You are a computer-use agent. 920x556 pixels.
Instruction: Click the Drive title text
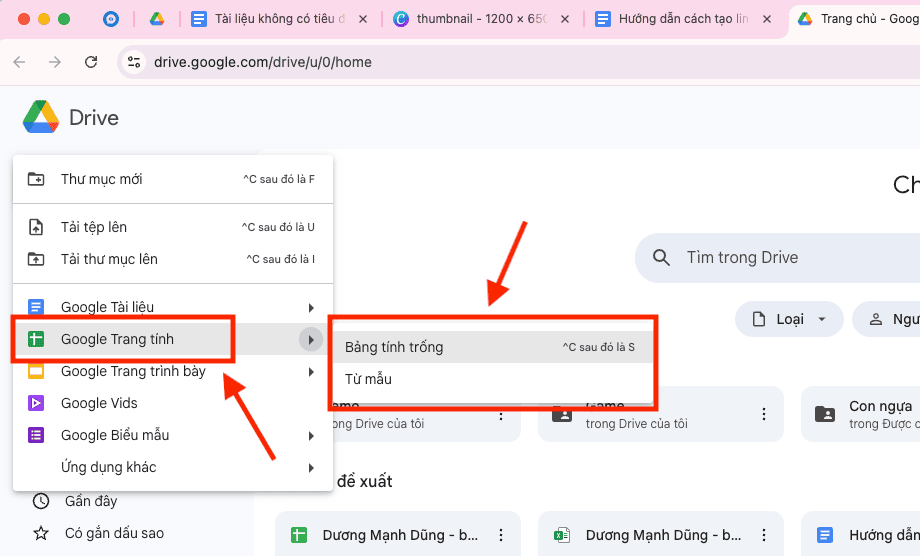[94, 118]
